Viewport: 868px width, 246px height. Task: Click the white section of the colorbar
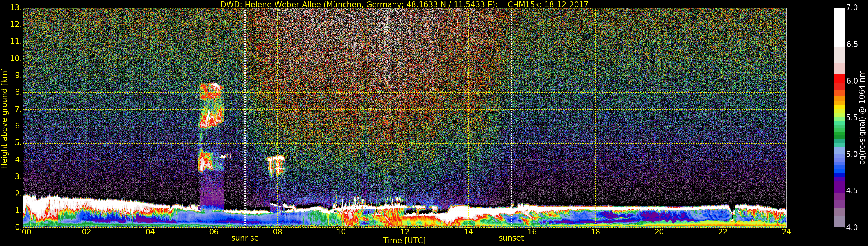tap(839, 27)
